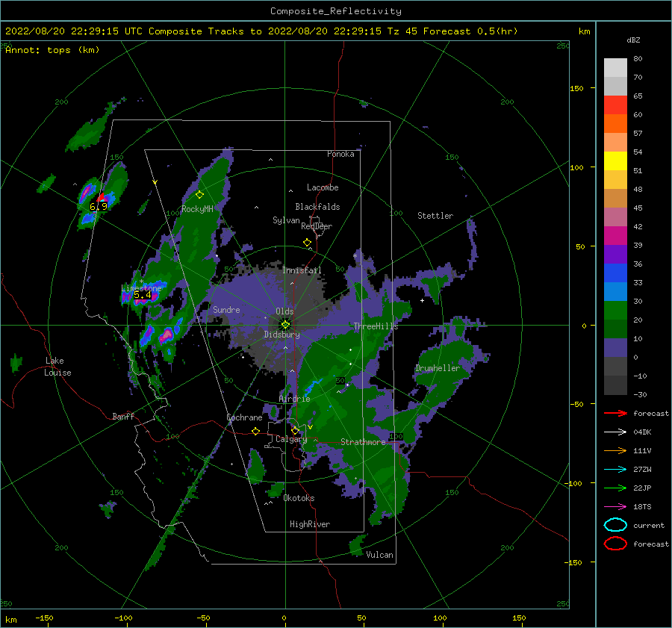This screenshot has height=628, width=672.
Task: Pick the blue swatch between 36 and 33
Action: coord(615,273)
